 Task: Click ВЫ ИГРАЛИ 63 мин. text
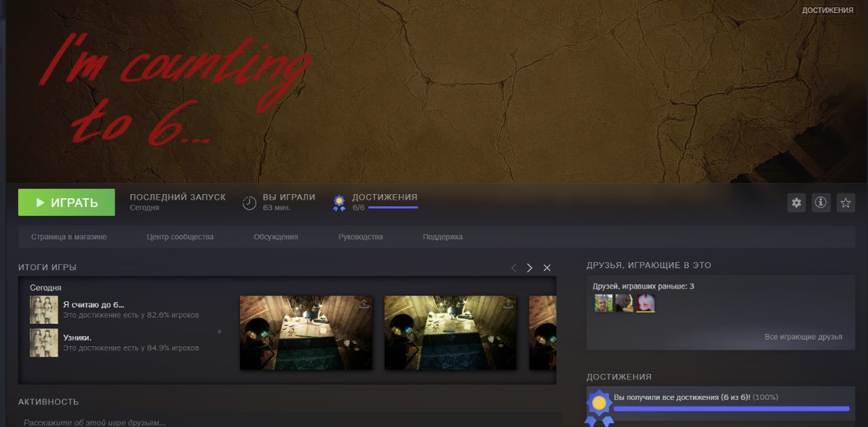(x=289, y=202)
